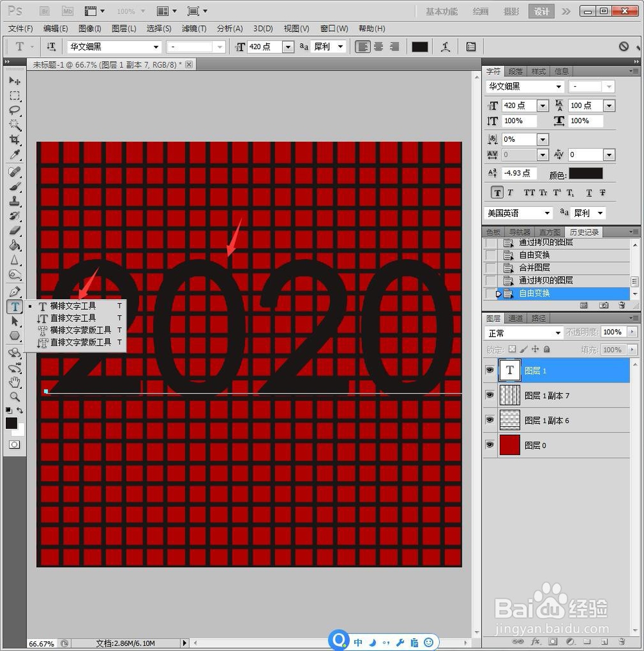The width and height of the screenshot is (644, 651).
Task: Select the Zoom tool
Action: 15,397
